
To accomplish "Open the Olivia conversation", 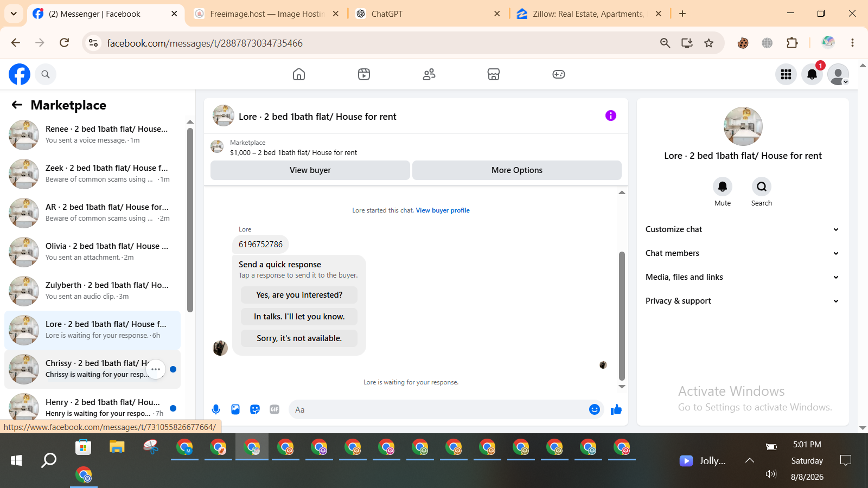I will [92, 252].
